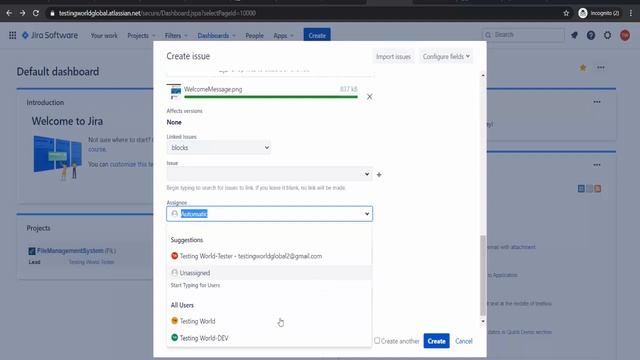640x360 pixels.
Task: Click the browser address bar URL
Action: coord(157,13)
